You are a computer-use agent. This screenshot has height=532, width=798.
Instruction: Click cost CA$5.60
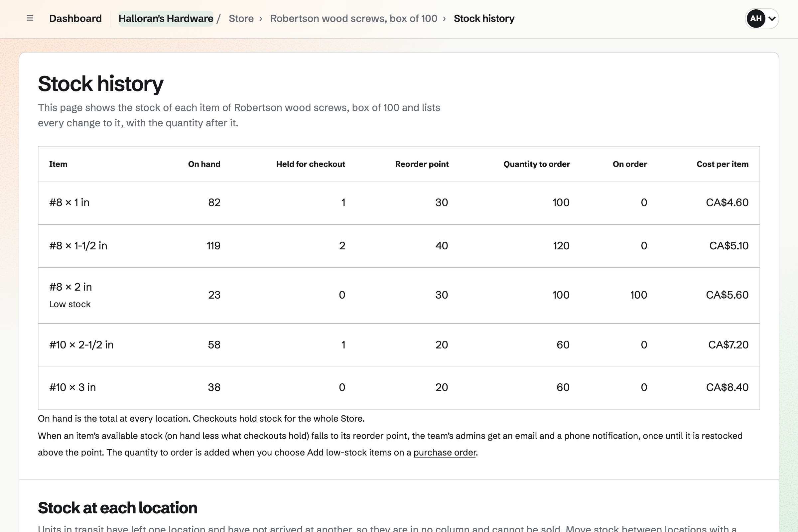[727, 295]
